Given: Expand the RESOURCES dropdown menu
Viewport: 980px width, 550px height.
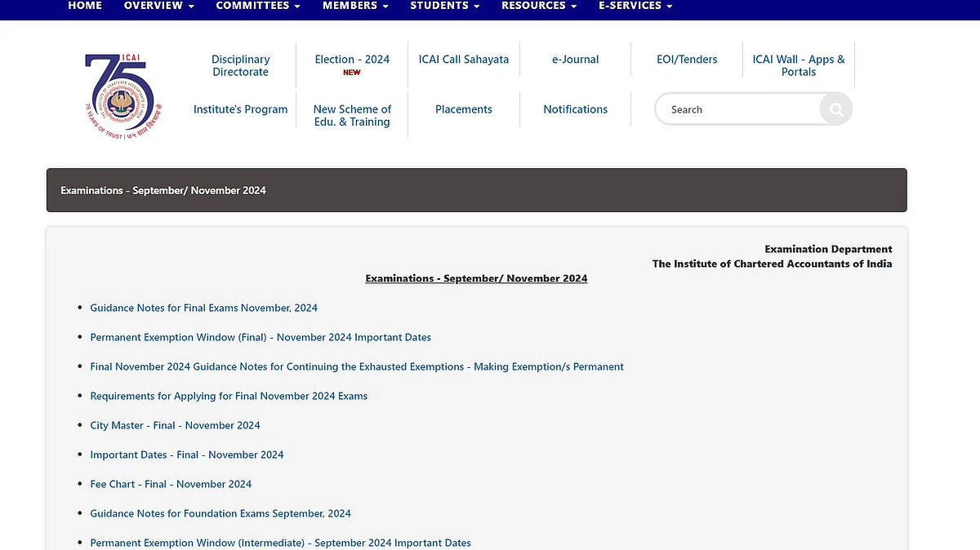Looking at the screenshot, I should coord(539,6).
